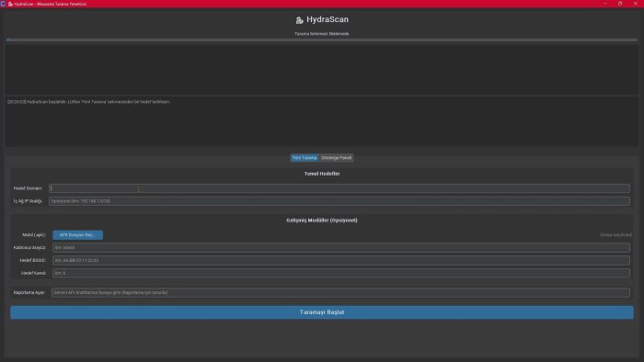Click the Gelişmiş Modüller (Opsiyonel) heading
644x362 pixels.
(x=322, y=221)
